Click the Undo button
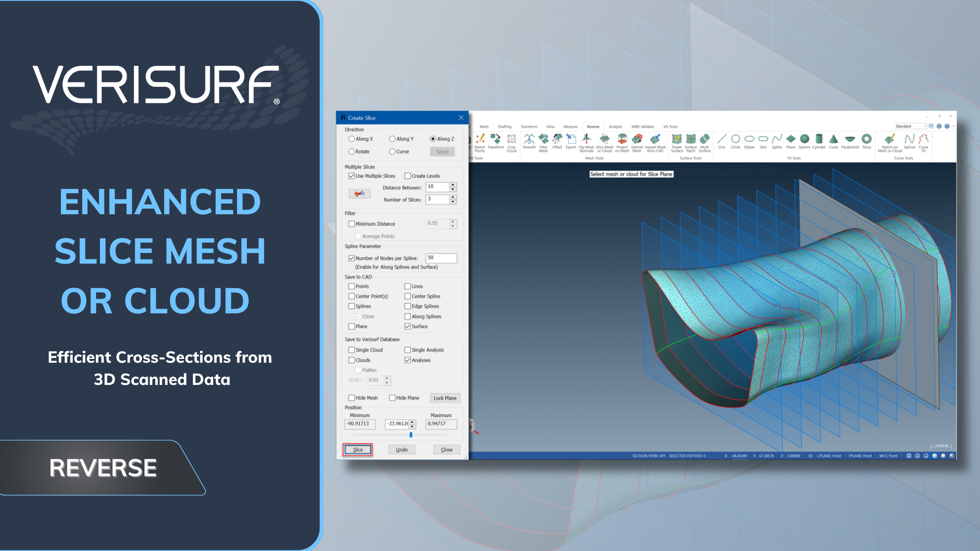Image resolution: width=980 pixels, height=551 pixels. pos(402,450)
